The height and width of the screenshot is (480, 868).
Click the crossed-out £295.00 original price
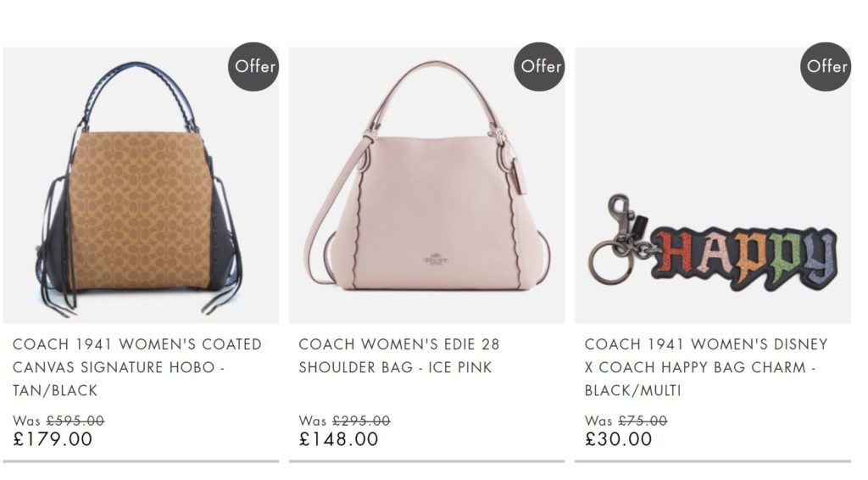[361, 421]
